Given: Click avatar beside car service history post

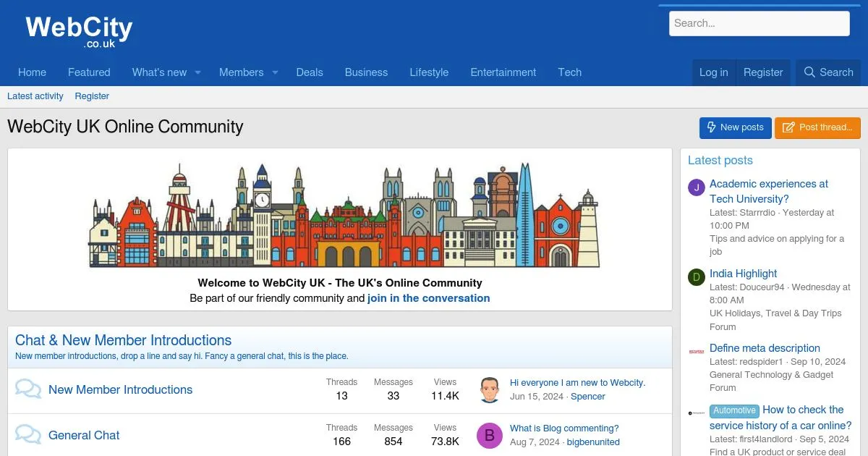Looking at the screenshot, I should click(x=696, y=413).
